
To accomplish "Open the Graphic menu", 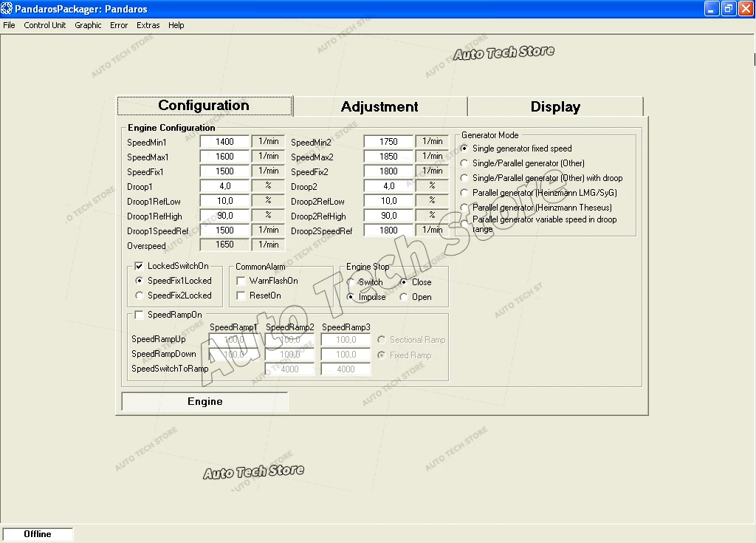I will 88,25.
